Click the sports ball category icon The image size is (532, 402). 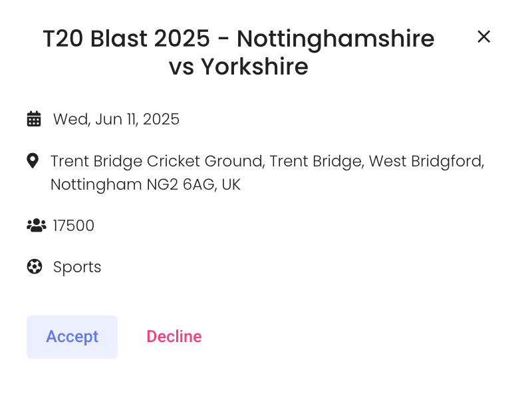[34, 267]
